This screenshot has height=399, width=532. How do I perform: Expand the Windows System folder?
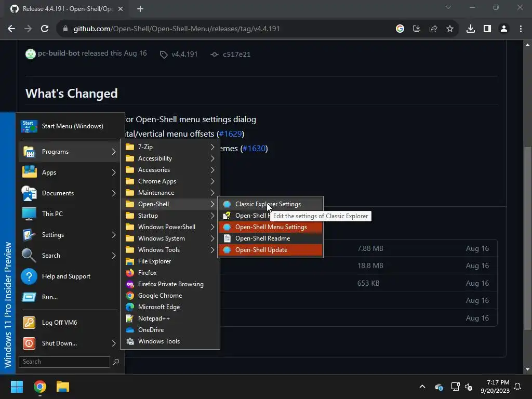coord(170,238)
